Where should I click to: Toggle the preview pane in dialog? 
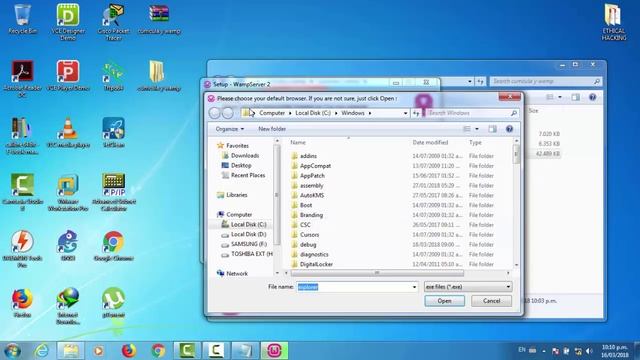(x=493, y=129)
